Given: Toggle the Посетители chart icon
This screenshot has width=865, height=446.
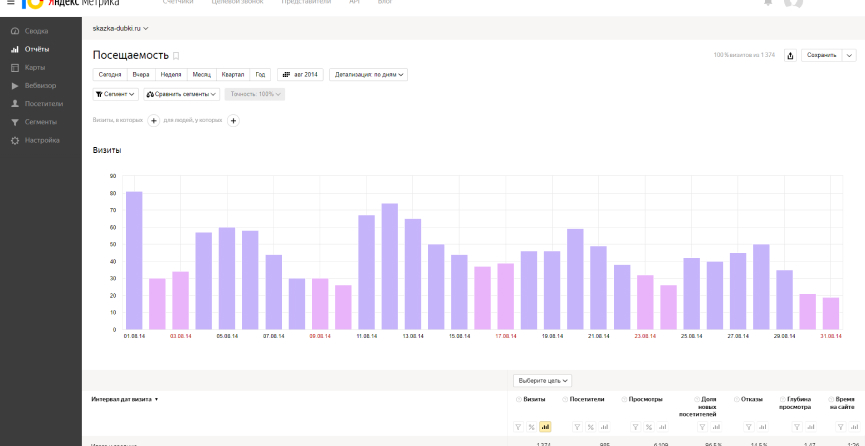Looking at the screenshot, I should coord(604,427).
